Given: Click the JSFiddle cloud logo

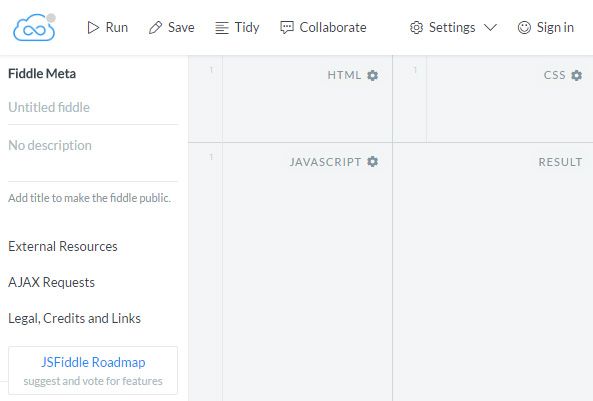Looking at the screenshot, I should pos(34,27).
